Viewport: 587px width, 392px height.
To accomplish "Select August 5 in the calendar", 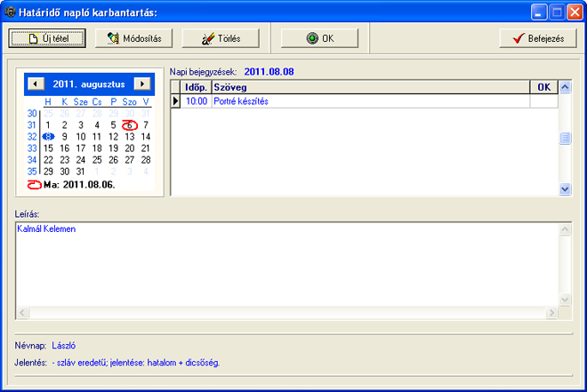I will 114,125.
